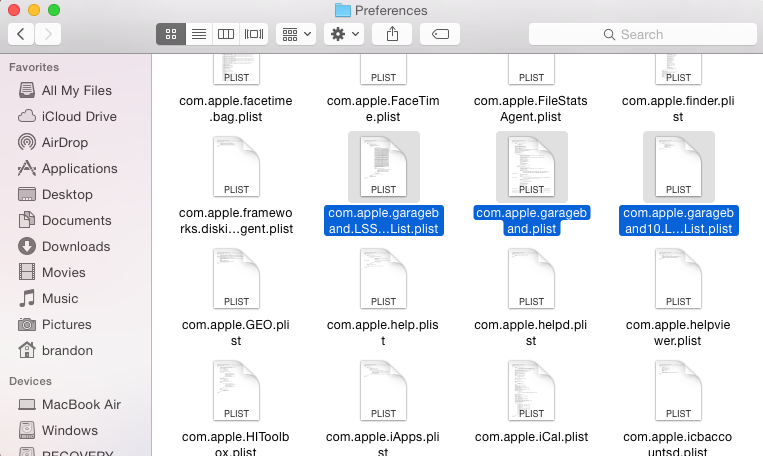Click the forward navigation arrow

click(x=47, y=34)
